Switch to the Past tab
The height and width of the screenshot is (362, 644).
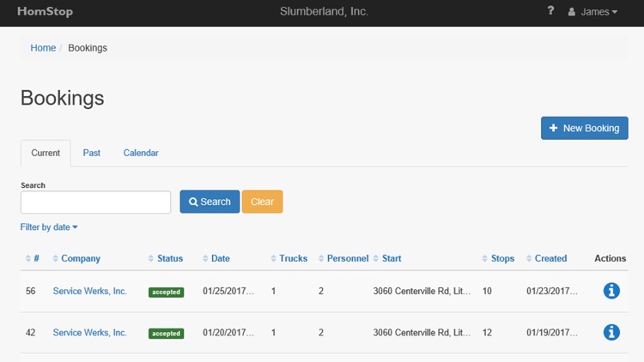(92, 153)
